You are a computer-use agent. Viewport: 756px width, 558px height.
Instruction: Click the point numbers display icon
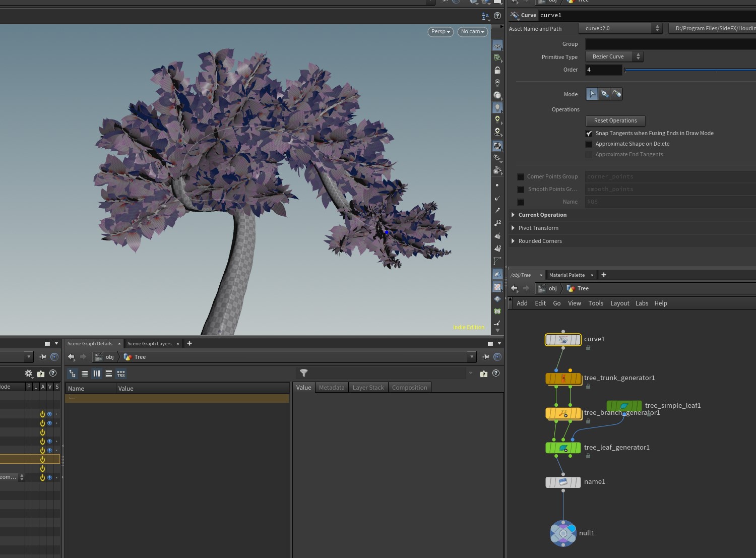(x=497, y=223)
